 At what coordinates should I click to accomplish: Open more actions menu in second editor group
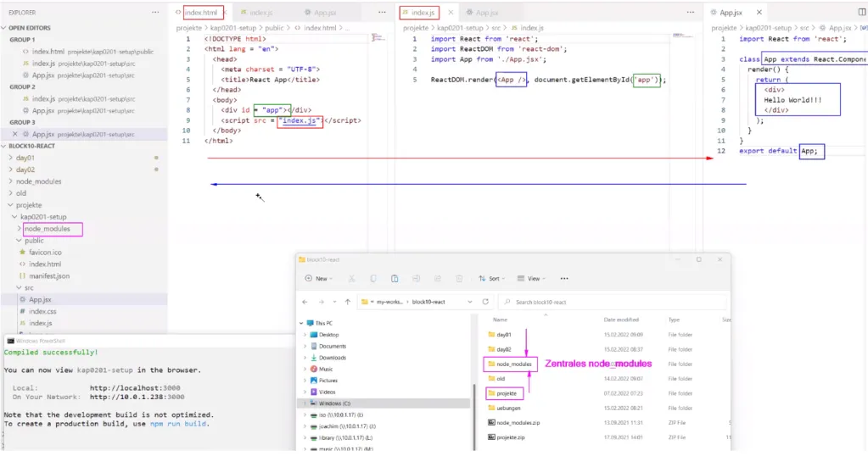pyautogui.click(x=691, y=12)
